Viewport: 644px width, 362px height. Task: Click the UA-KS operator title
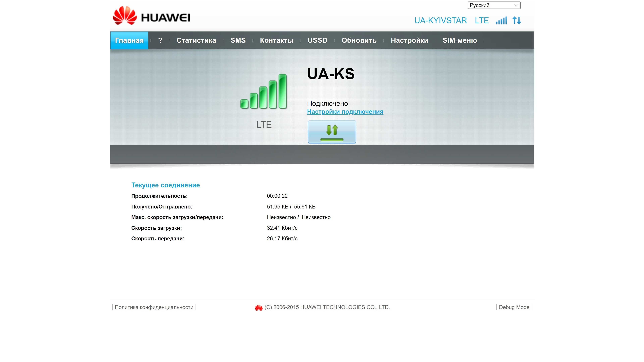point(331,74)
